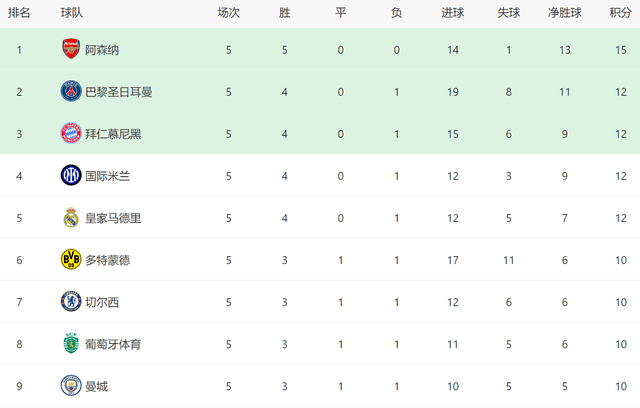
Task: Click the Chelsea club crest icon
Action: (70, 302)
